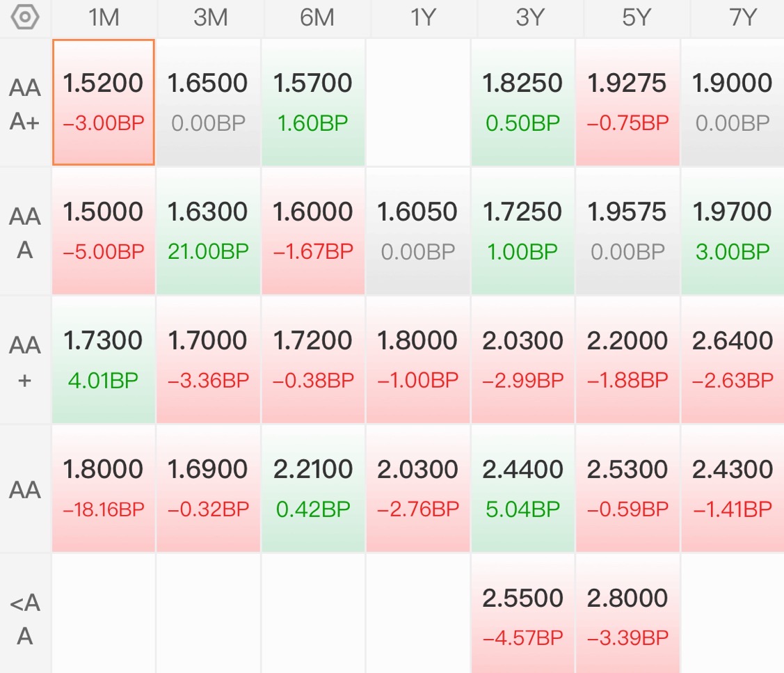Select the 1M column header
784x673 pixels.
(x=104, y=18)
